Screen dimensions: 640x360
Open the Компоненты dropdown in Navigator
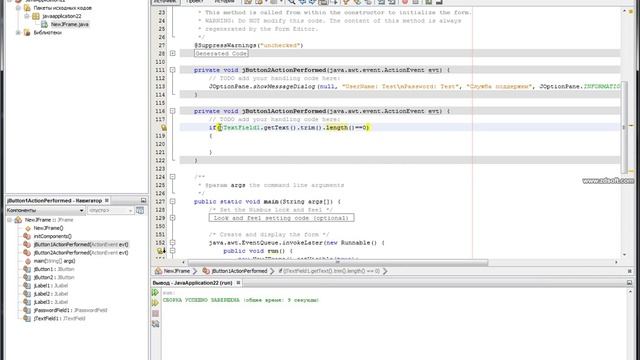pos(45,211)
